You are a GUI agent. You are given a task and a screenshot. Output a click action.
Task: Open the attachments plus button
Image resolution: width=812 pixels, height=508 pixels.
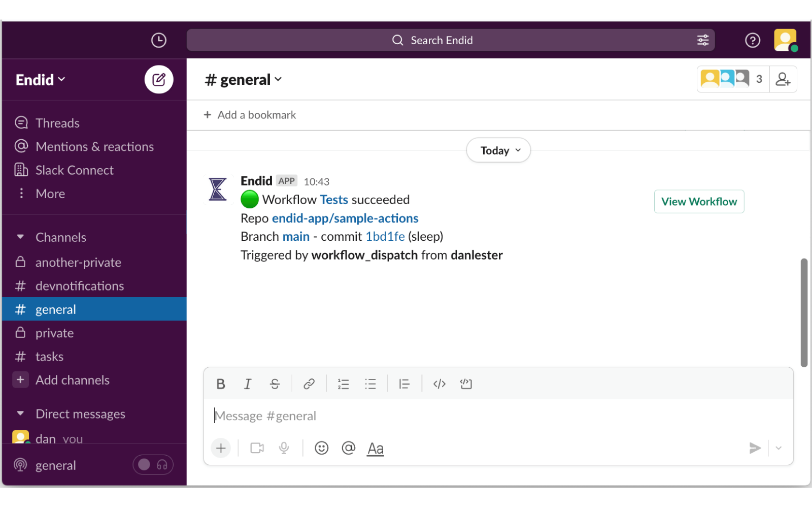coord(221,448)
